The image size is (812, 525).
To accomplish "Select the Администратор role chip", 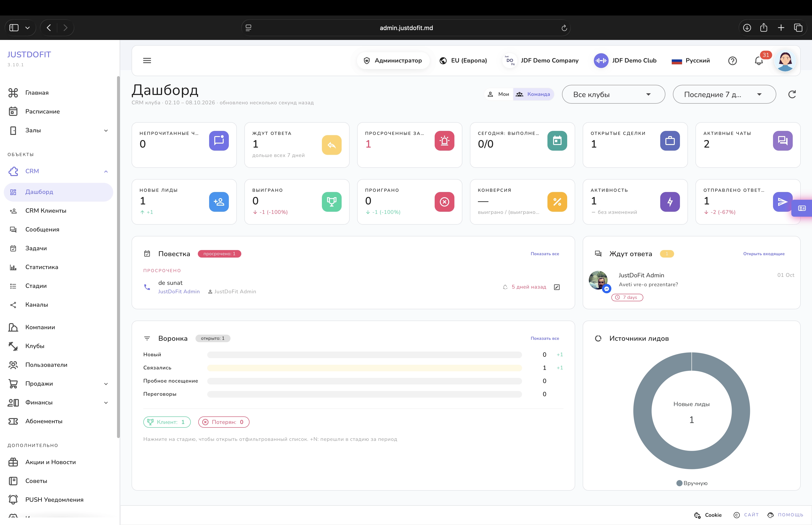I will (x=393, y=60).
